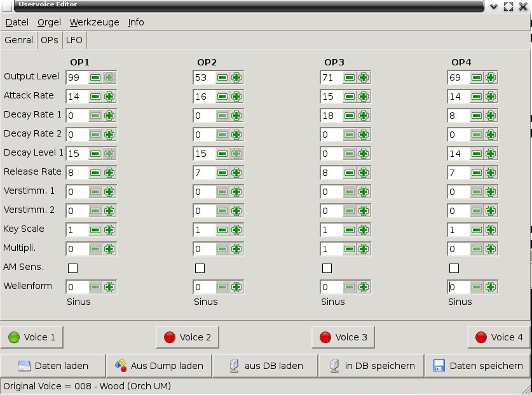Increase OP3 Decay Rate 1 plus icon
The image size is (532, 395).
click(364, 116)
